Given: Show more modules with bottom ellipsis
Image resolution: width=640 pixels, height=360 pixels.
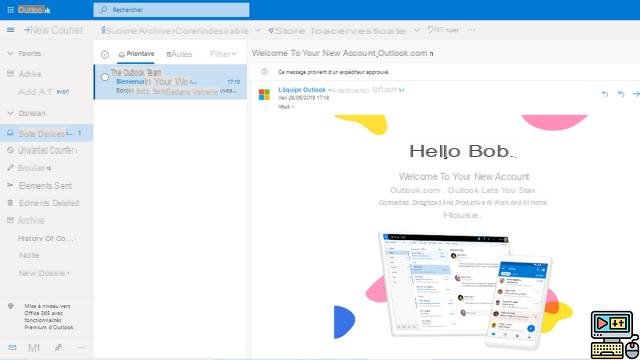Looking at the screenshot, I should point(82,348).
